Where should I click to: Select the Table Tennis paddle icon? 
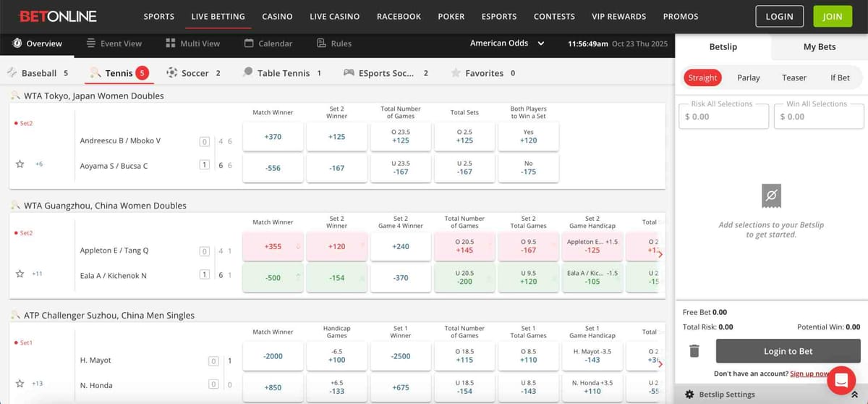tap(247, 73)
